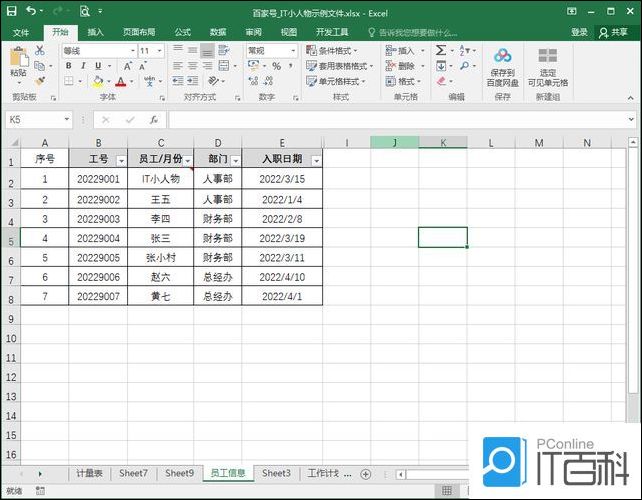Open the print preview quick access icon
The width and height of the screenshot is (642, 500).
coord(84,11)
